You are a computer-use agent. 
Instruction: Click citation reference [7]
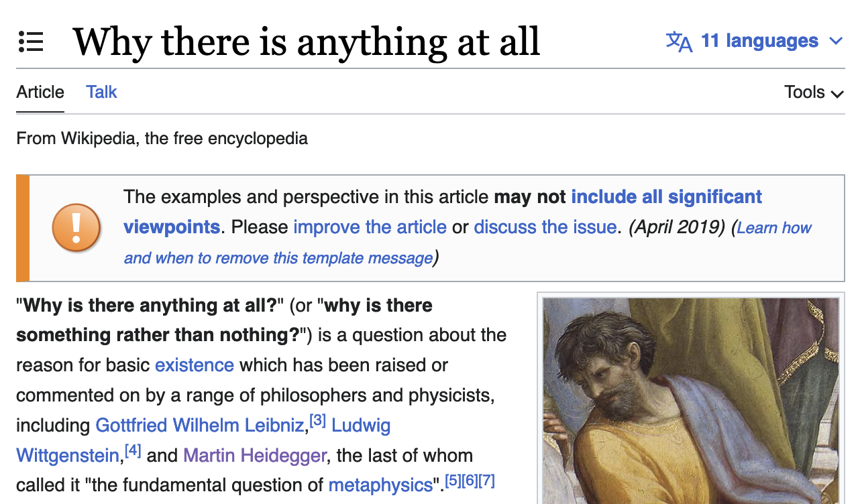click(x=487, y=481)
